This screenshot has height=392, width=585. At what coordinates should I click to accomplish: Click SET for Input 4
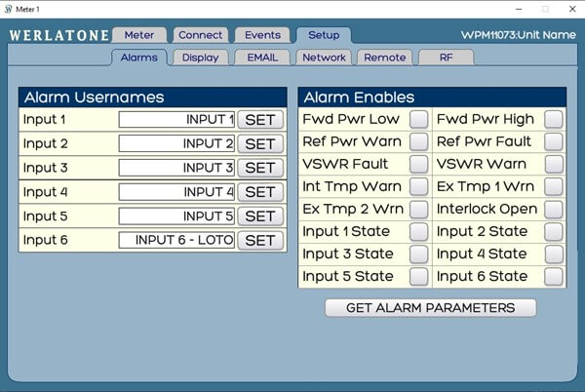point(260,192)
